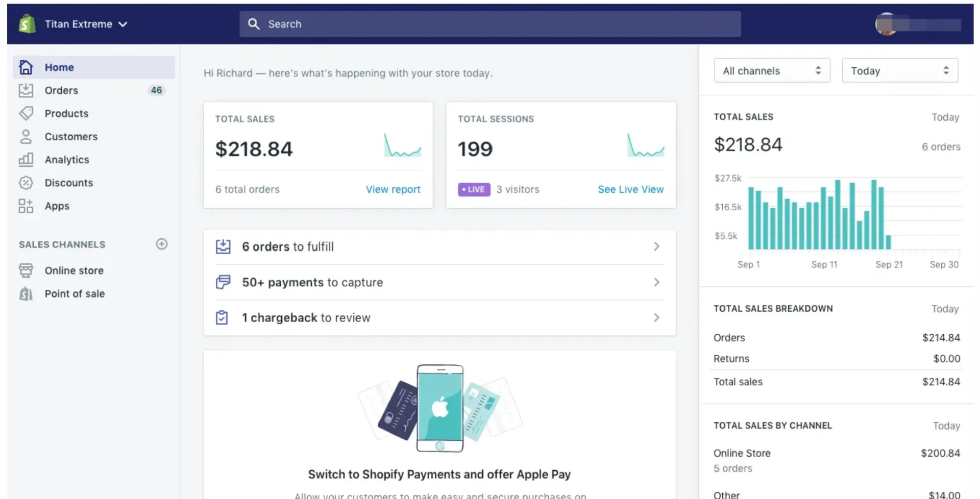Open the 6 orders to fulfill row

439,247
